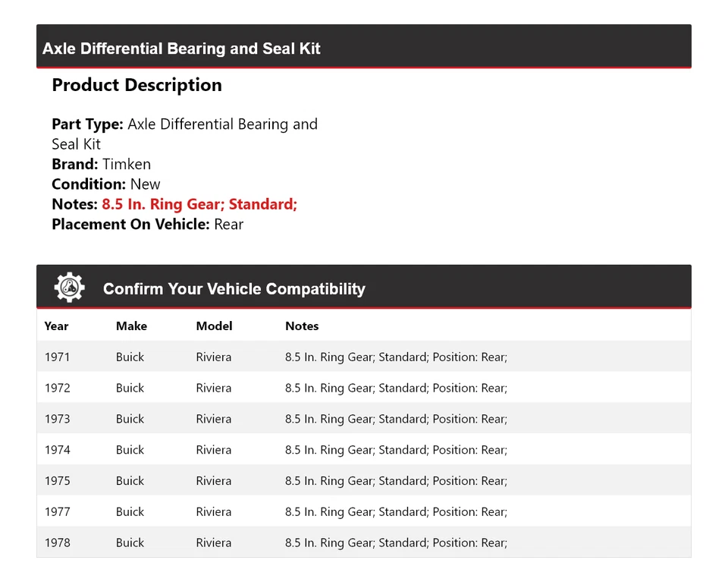The height and width of the screenshot is (582, 728).
Task: Click the gear icon beside Confirm Your Vehicle Compatibility
Action: click(69, 288)
